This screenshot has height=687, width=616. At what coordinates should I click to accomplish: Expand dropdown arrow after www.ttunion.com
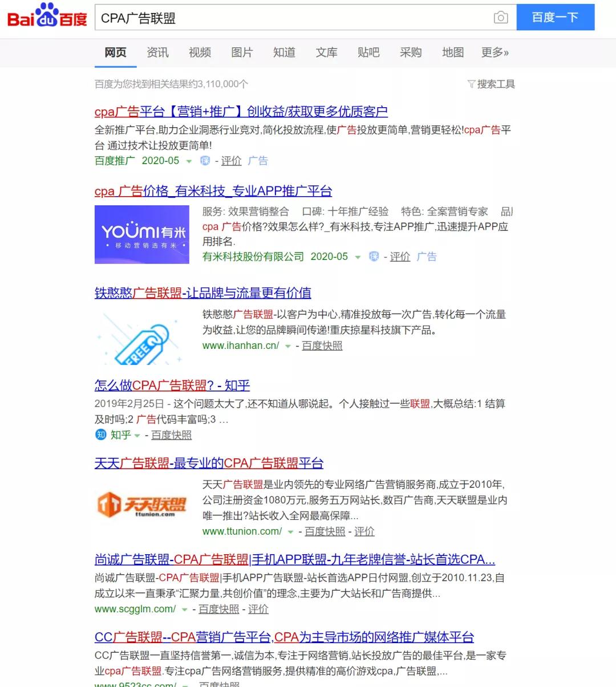point(290,532)
